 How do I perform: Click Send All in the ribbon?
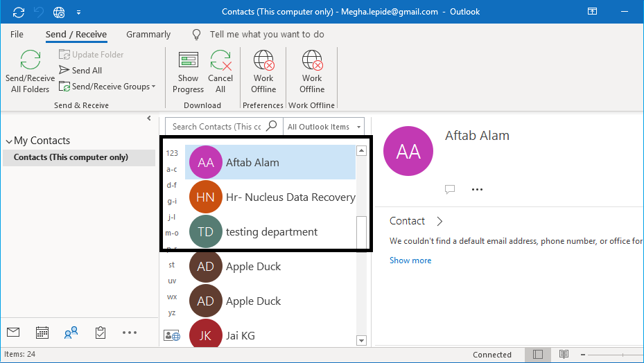[x=80, y=70]
